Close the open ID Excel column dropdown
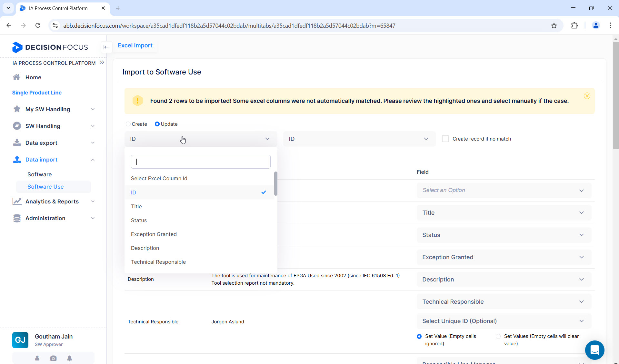The height and width of the screenshot is (364, 619). click(201, 139)
